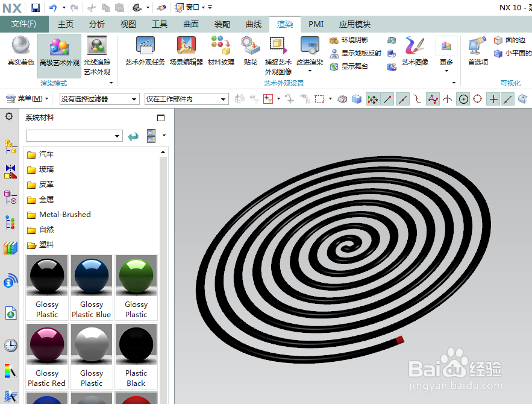
Task: Toggle the snap to intersection icon
Action: coord(448,99)
